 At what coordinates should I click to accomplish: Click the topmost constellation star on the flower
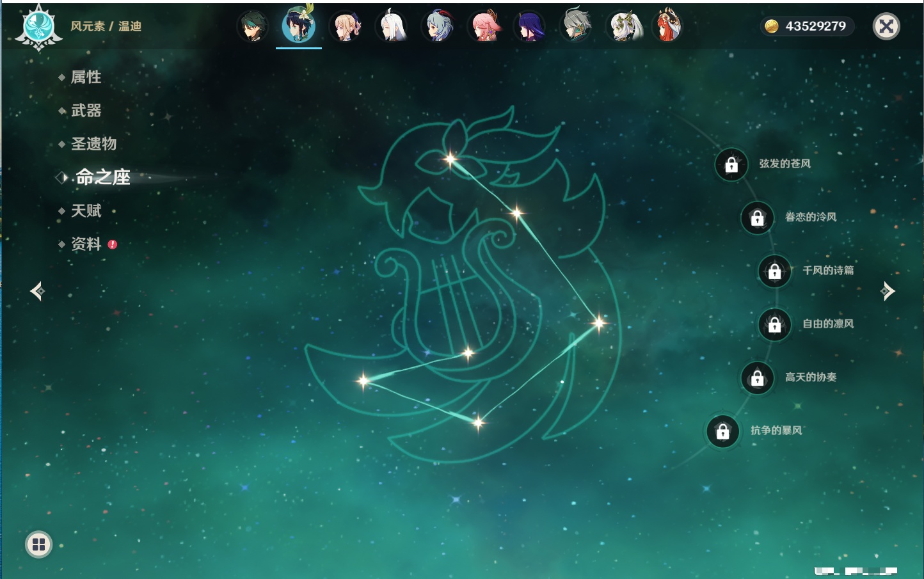pyautogui.click(x=450, y=159)
